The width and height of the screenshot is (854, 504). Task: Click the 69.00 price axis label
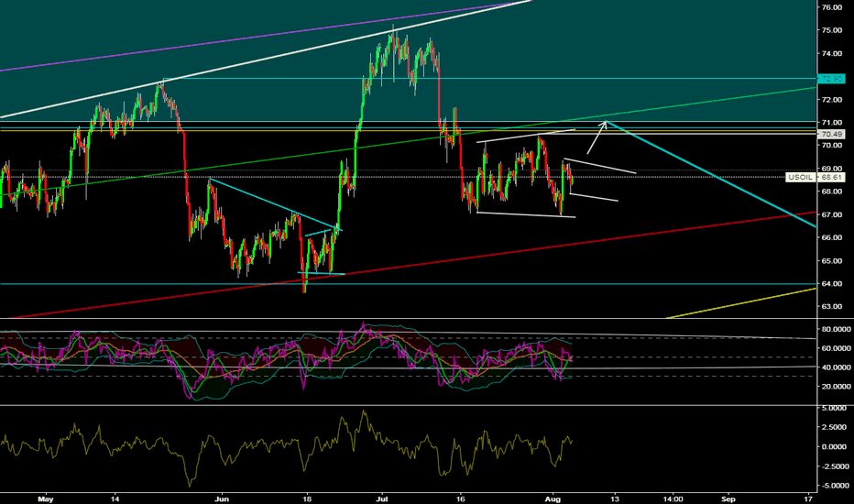tap(832, 169)
